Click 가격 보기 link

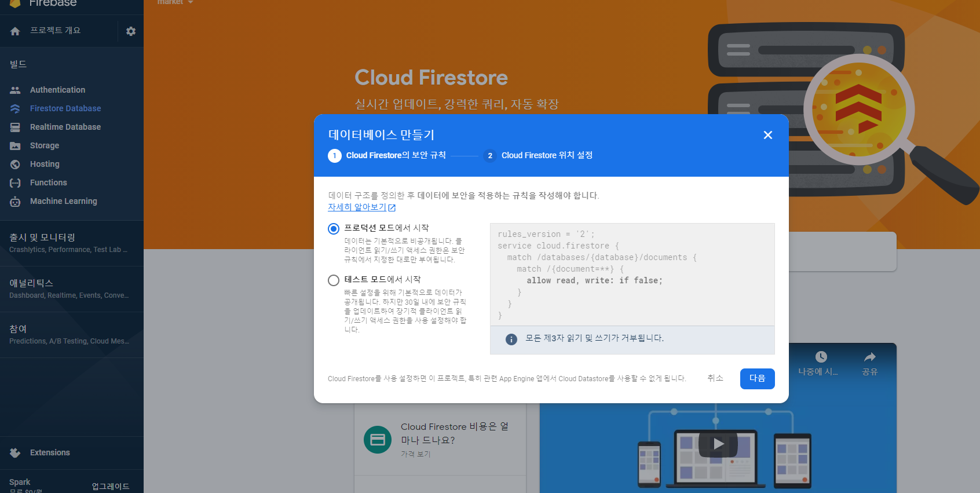416,454
